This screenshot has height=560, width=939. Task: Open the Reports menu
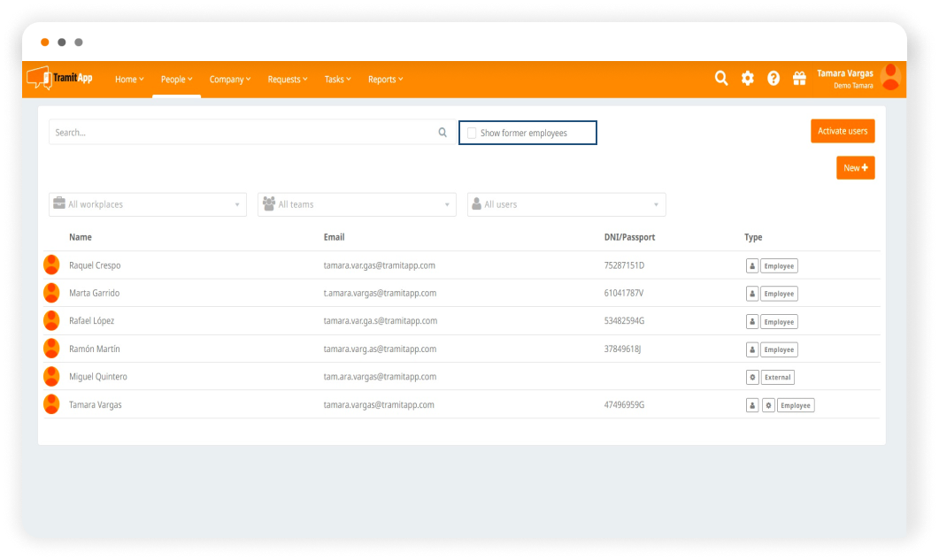click(385, 80)
